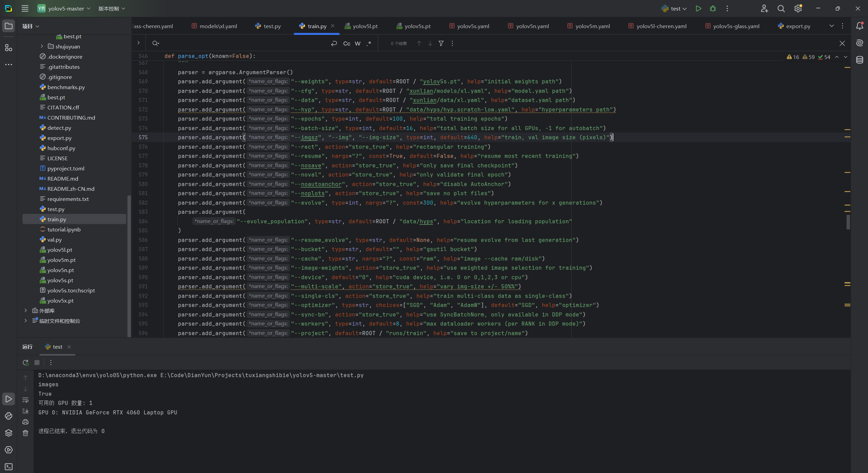Rerun the test script in Run panel
Screen dimensions: 868x473
(25, 362)
